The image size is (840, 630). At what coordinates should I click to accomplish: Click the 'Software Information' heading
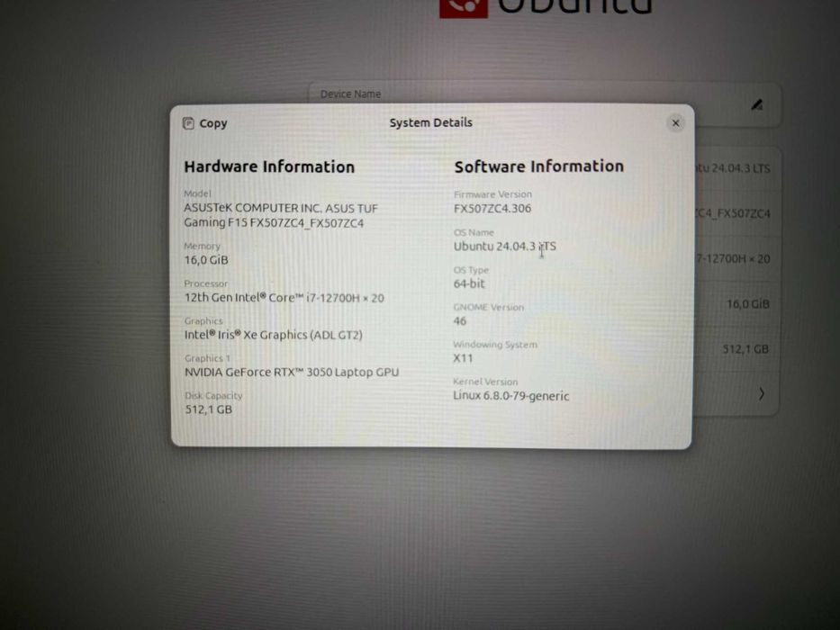click(x=539, y=166)
